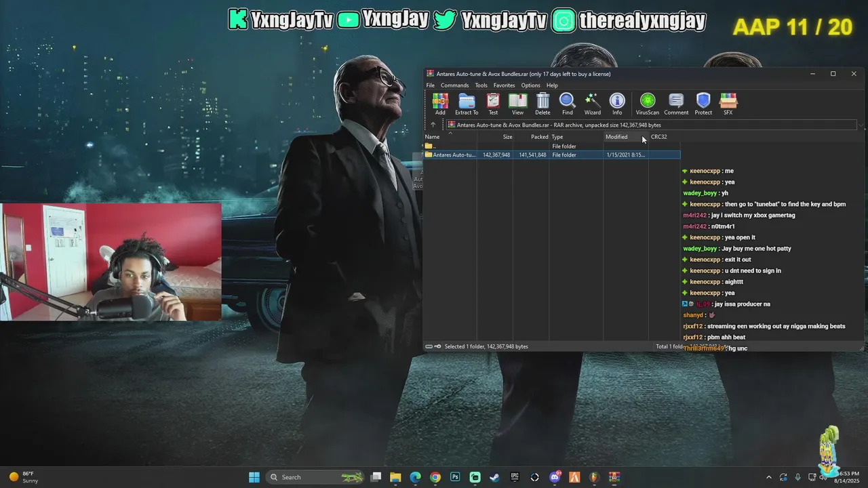Click the WinRAR window title bar text
868x488 pixels.
point(524,74)
